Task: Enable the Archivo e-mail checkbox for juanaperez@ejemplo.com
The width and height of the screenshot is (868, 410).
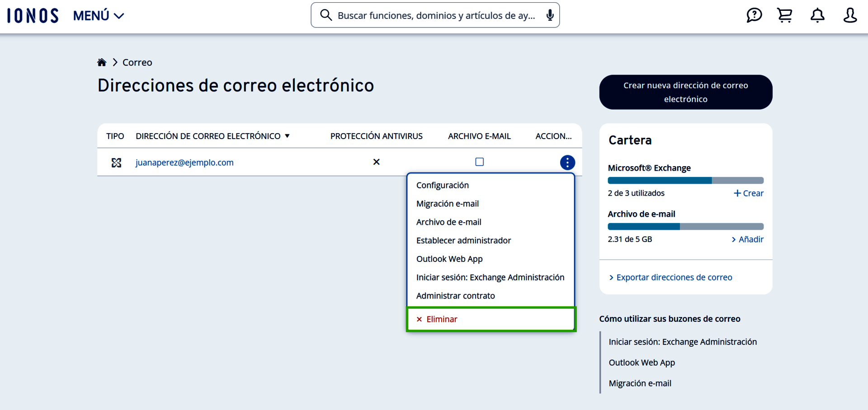Action: [480, 162]
